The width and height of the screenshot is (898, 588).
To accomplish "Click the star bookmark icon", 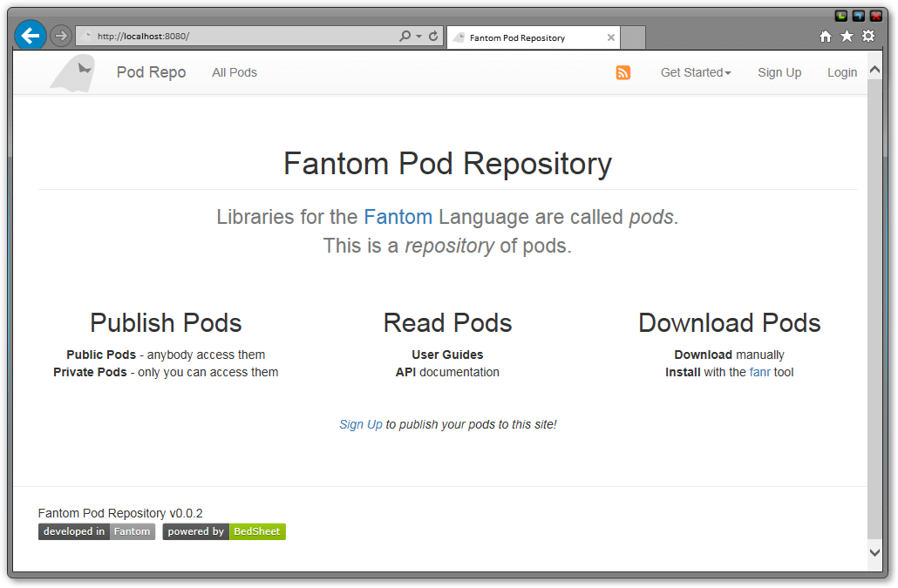I will click(x=846, y=37).
